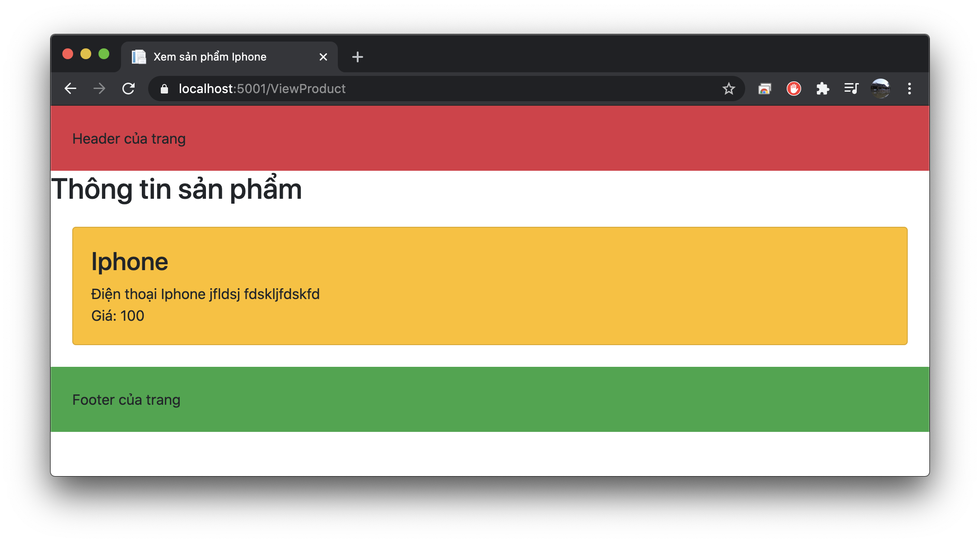The height and width of the screenshot is (543, 980).
Task: Click the browser back arrow
Action: coord(70,89)
